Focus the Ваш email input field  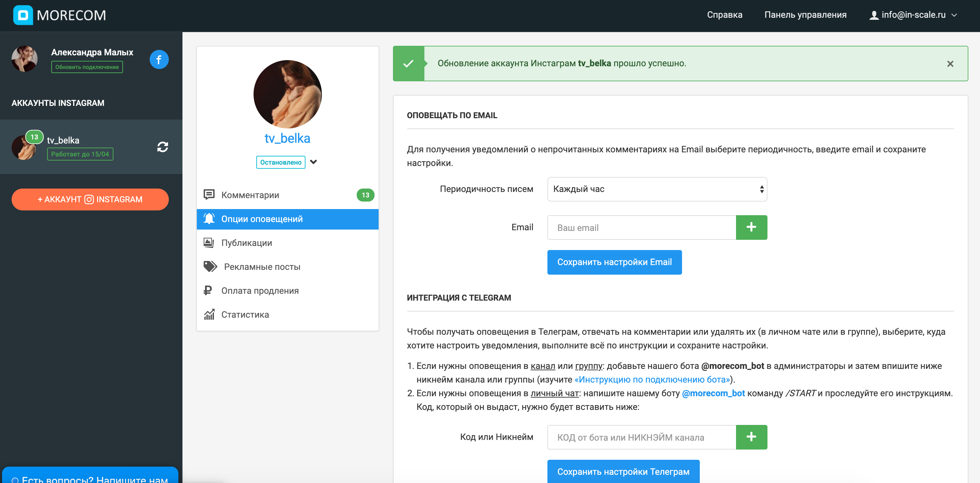[x=641, y=227]
